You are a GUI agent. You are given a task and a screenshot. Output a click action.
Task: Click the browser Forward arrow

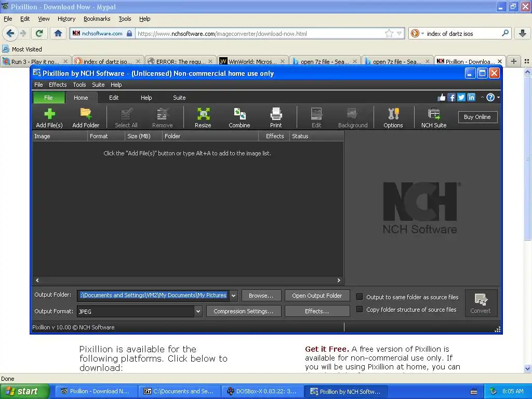[23, 33]
